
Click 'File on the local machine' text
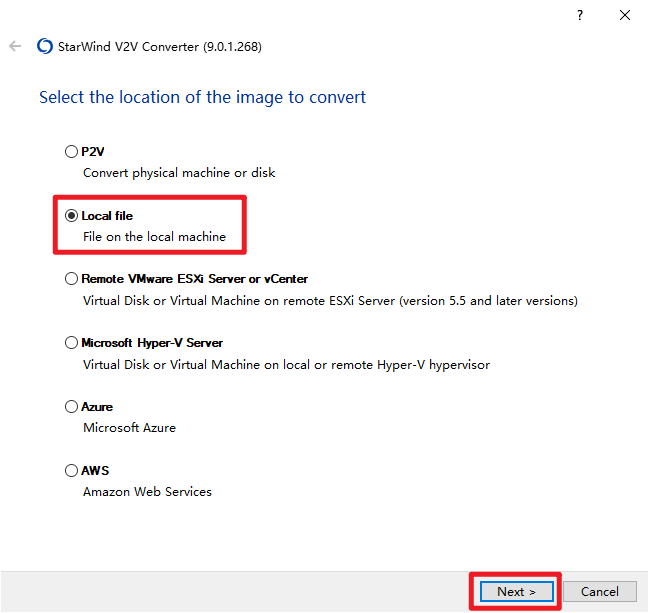[154, 237]
